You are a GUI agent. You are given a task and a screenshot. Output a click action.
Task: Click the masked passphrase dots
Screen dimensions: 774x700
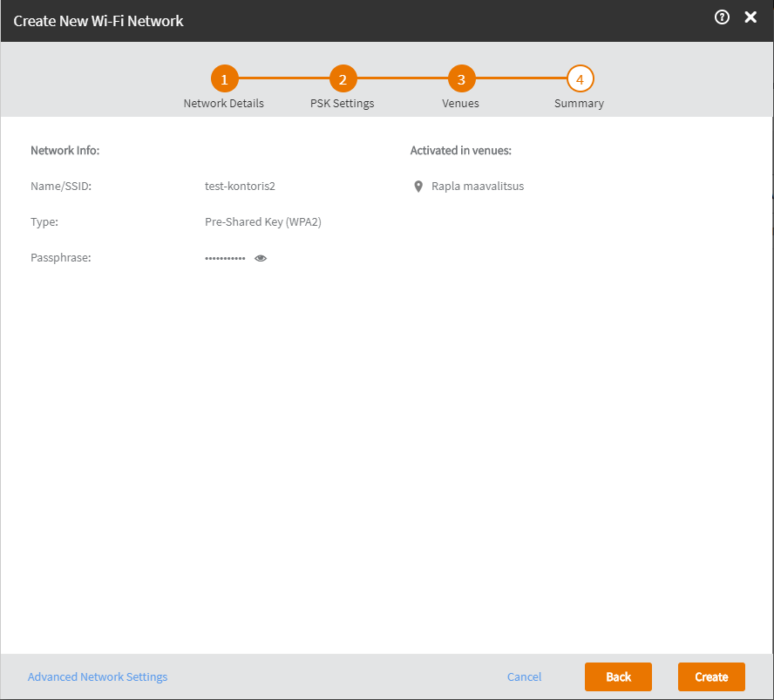(x=225, y=259)
